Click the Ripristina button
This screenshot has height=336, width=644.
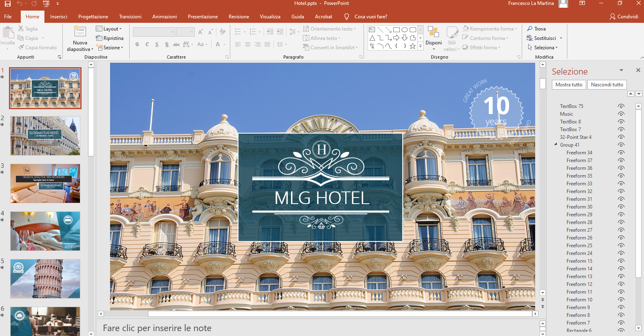pos(110,38)
